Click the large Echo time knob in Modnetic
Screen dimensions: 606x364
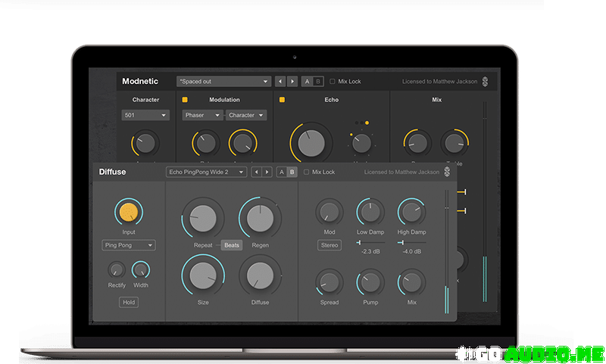click(311, 143)
